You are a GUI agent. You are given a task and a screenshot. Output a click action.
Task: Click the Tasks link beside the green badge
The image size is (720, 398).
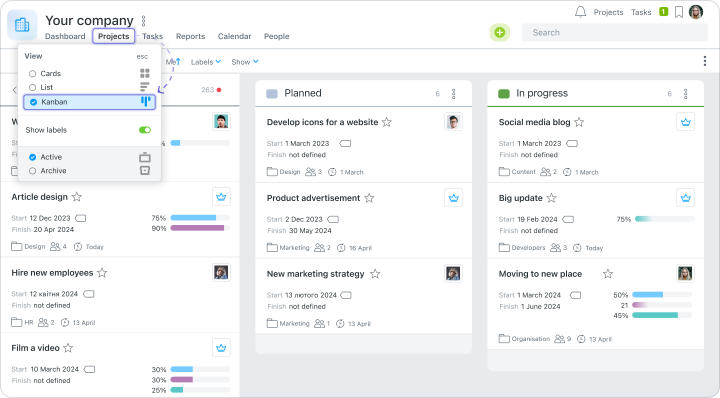point(641,12)
